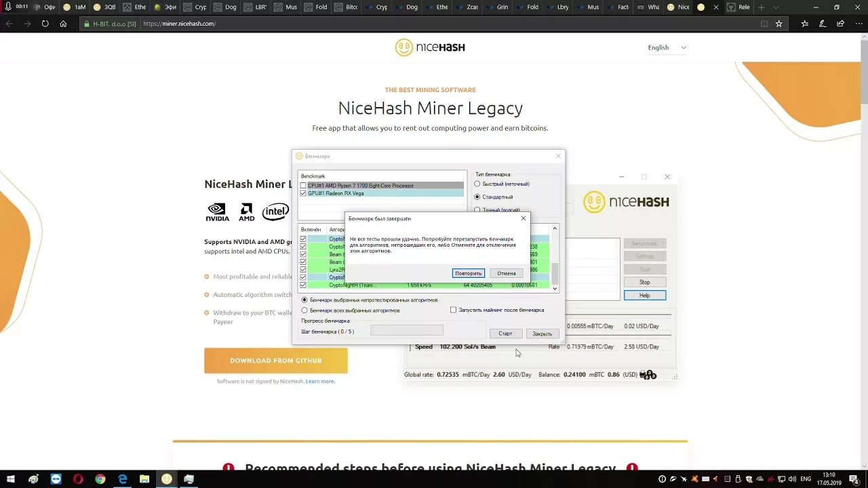Open the English language dropdown
The image size is (868, 488).
(x=667, y=47)
